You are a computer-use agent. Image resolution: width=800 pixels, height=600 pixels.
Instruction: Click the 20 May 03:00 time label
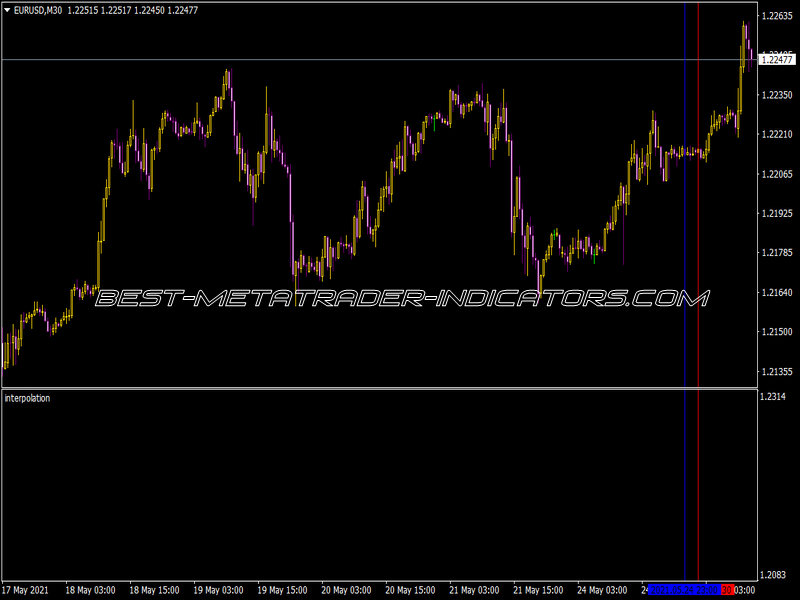(346, 590)
